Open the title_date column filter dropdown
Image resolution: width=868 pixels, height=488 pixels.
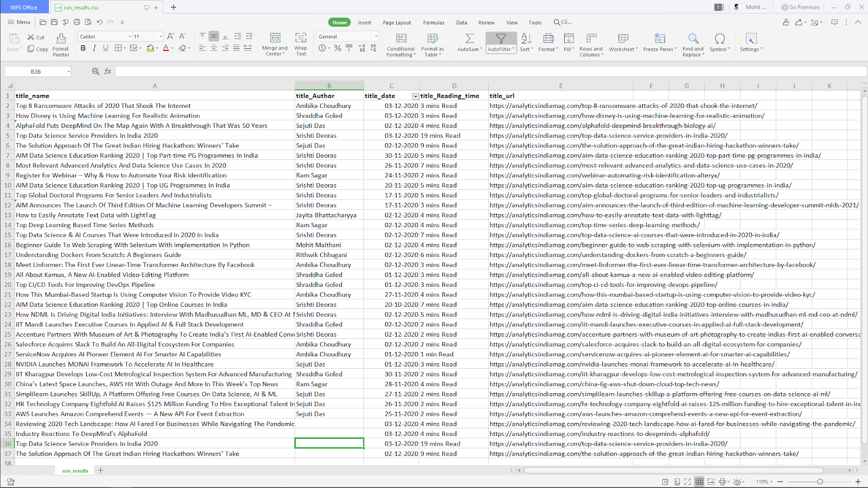coord(416,96)
